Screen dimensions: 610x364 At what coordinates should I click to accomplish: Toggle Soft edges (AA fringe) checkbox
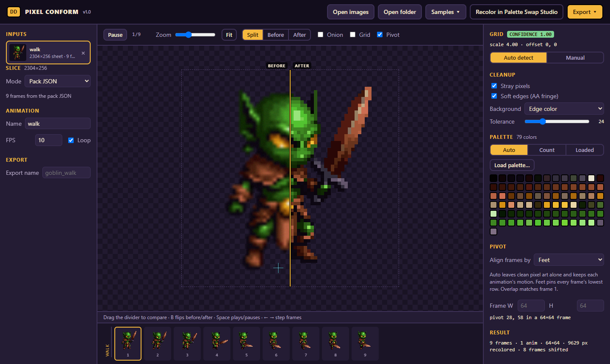click(494, 96)
